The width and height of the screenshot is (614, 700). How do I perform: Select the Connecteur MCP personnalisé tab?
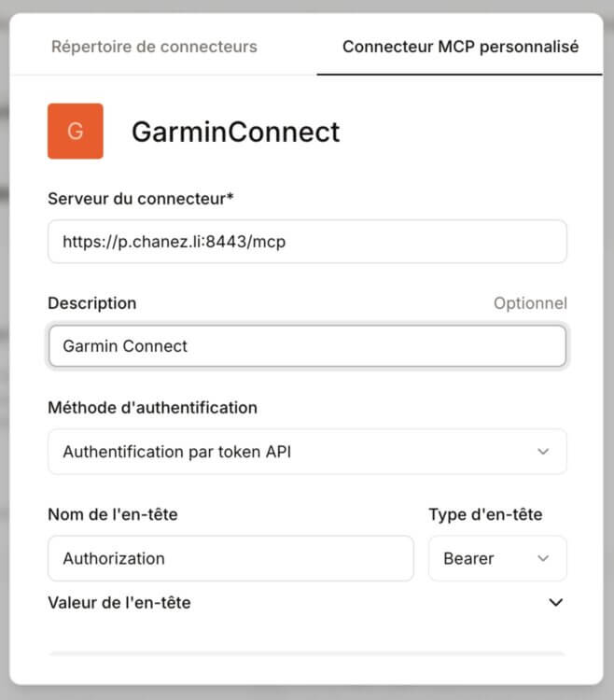click(460, 47)
